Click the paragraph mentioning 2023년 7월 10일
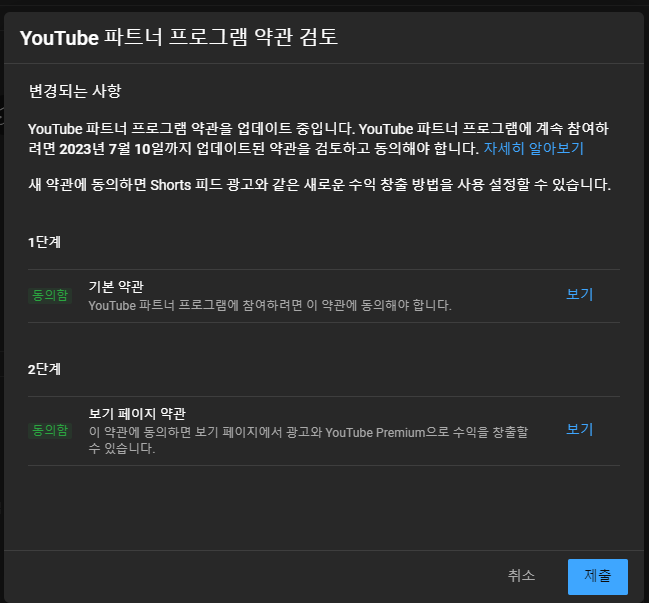The height and width of the screenshot is (603, 649). (x=318, y=139)
